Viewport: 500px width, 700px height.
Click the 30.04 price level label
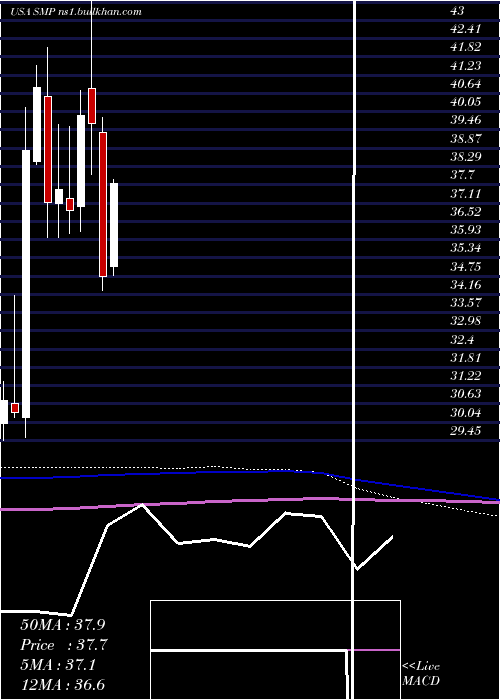[x=466, y=412]
